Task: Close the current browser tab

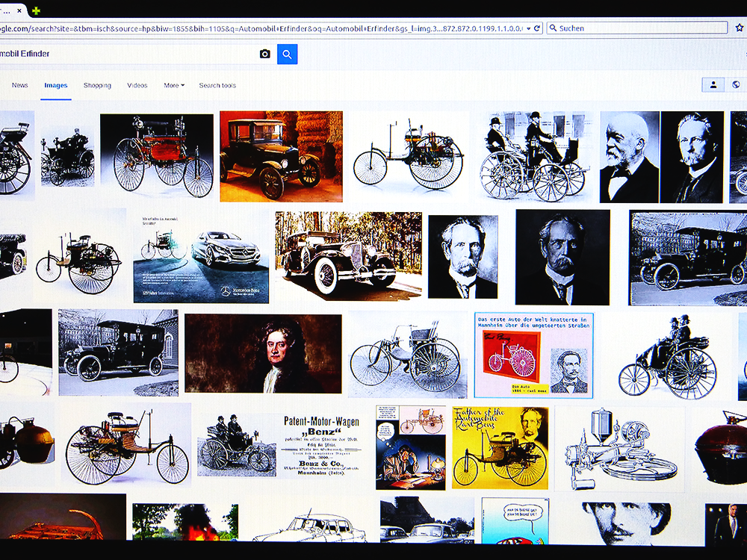Action: 19,10
